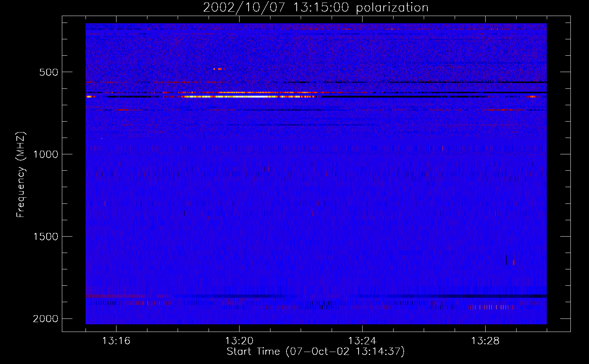Click the 1000 frequency tick label
Image resolution: width=589 pixels, height=364 pixels.
(46, 154)
